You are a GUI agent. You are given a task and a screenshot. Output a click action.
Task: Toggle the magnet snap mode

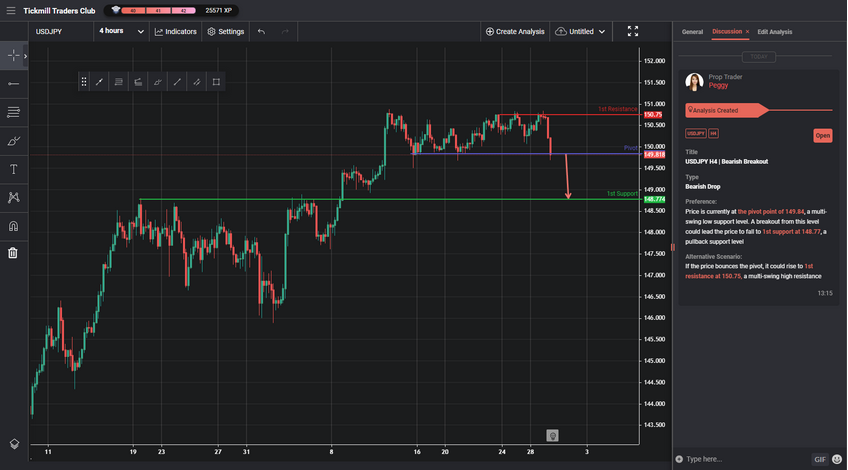[14, 226]
